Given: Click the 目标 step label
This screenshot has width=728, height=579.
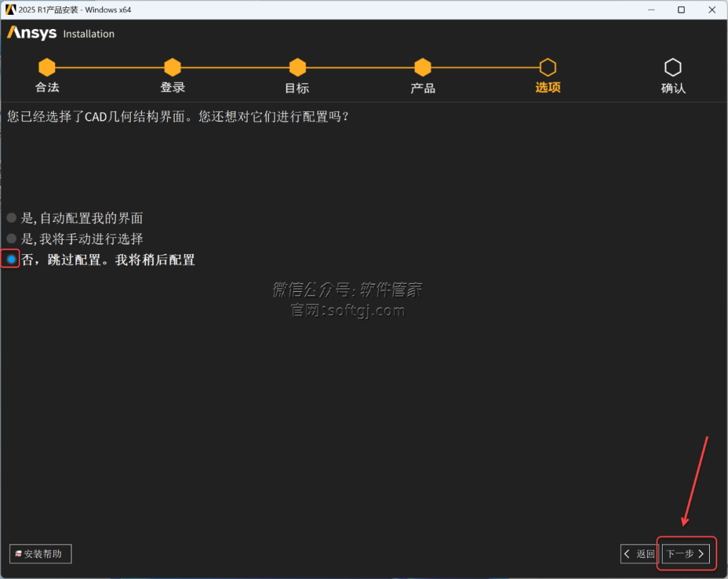Looking at the screenshot, I should click(x=297, y=88).
